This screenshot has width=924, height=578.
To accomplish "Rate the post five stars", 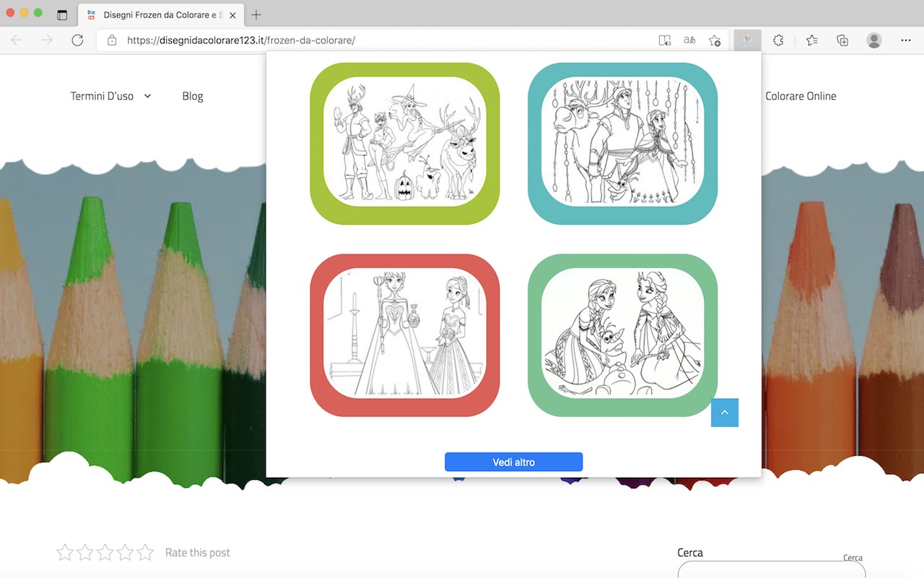I will pos(146,553).
